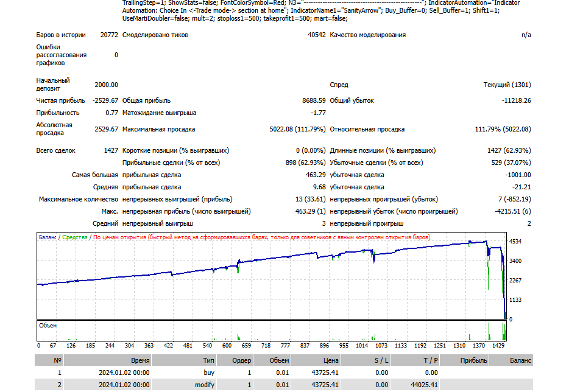Select the consecutive losses value 7 (-852.19)
Viewport: 583px width, 392px height.
click(x=515, y=199)
